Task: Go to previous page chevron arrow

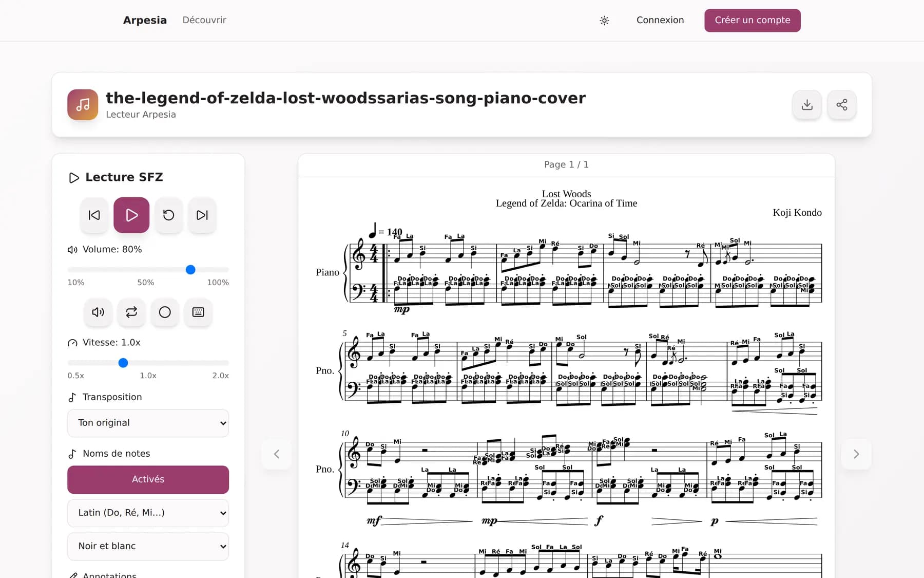Action: tap(277, 454)
